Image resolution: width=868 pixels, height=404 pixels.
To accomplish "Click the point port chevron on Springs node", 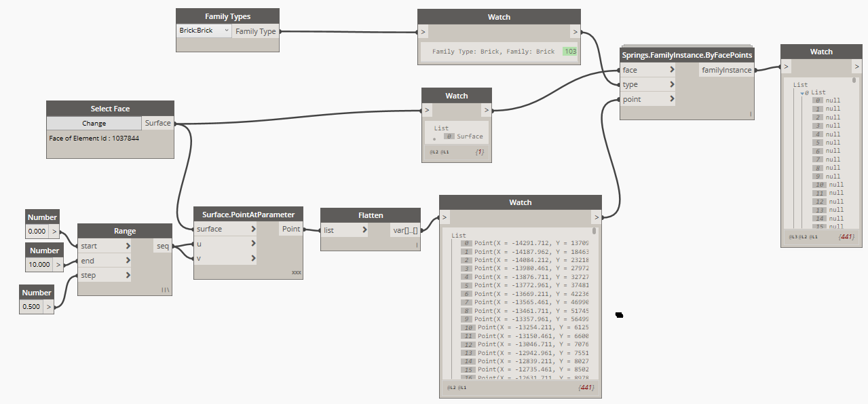I will pos(672,99).
